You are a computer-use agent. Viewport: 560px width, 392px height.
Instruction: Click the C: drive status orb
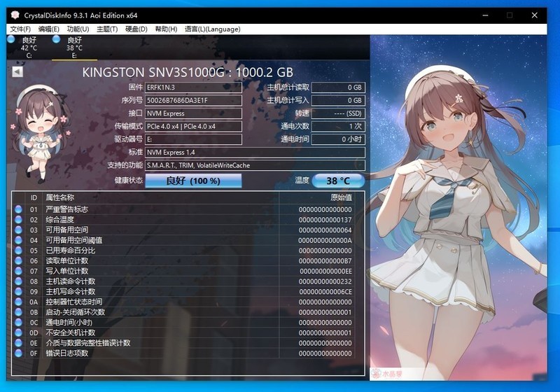click(10, 40)
